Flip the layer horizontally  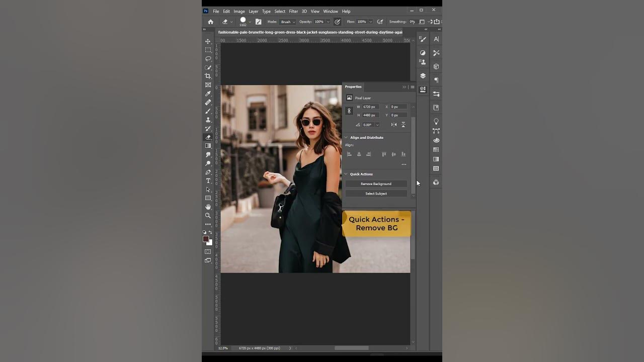pos(394,125)
